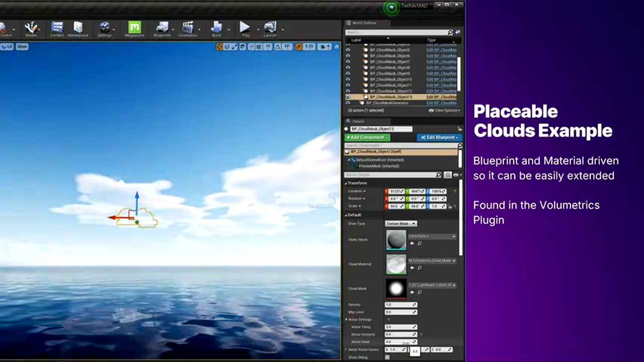The width and height of the screenshot is (644, 362).
Task: Switch to the World Outliner tab
Action: [x=364, y=23]
